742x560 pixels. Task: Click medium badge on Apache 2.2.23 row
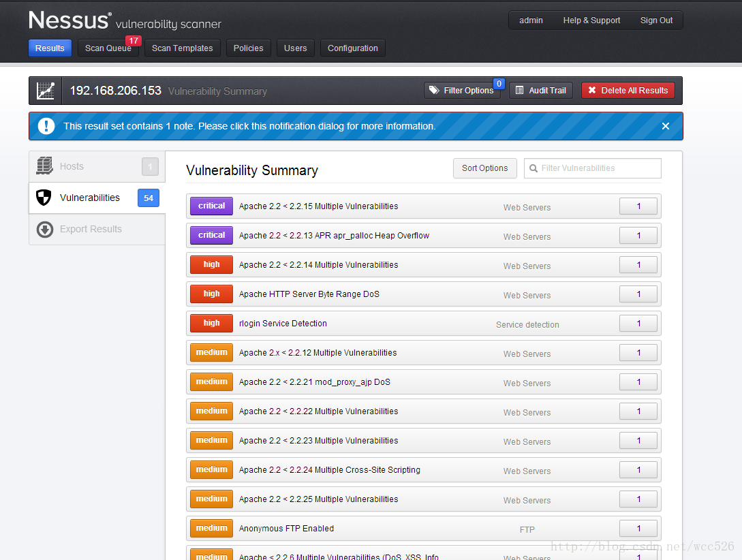211,441
